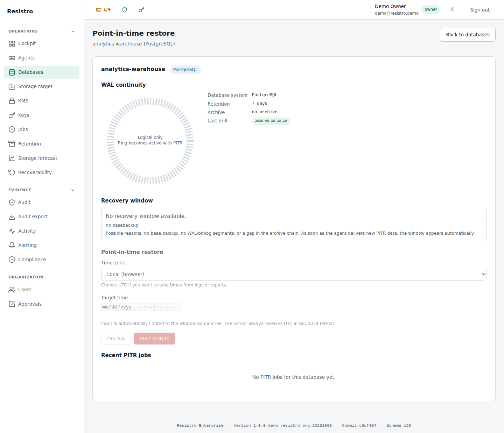Click the agents 1/4 status indicator
This screenshot has width=504, height=433.
pyautogui.click(x=103, y=10)
